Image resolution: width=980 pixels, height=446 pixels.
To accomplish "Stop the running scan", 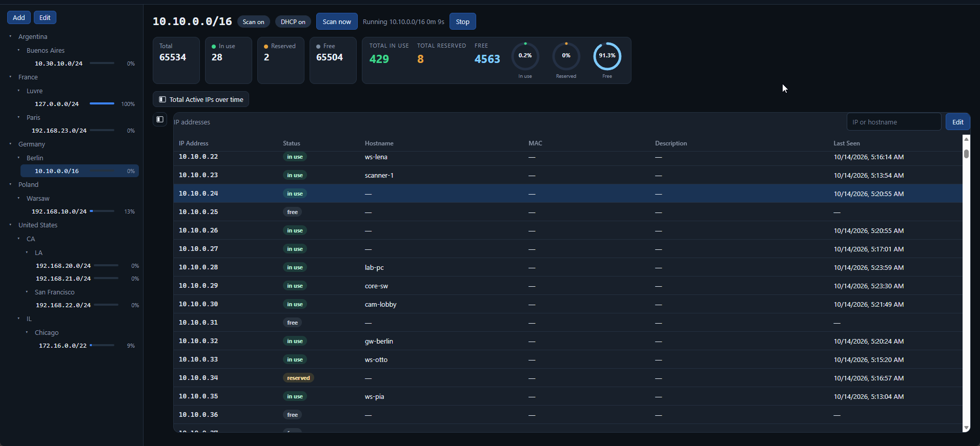I will (x=462, y=22).
